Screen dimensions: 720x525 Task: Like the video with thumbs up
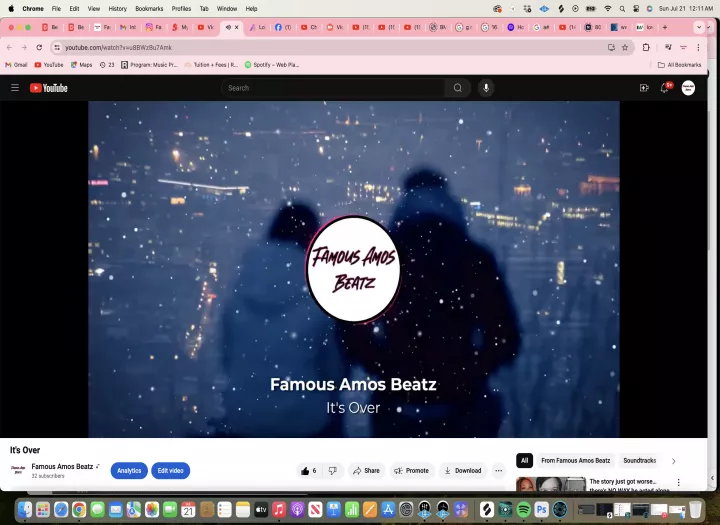(x=309, y=471)
